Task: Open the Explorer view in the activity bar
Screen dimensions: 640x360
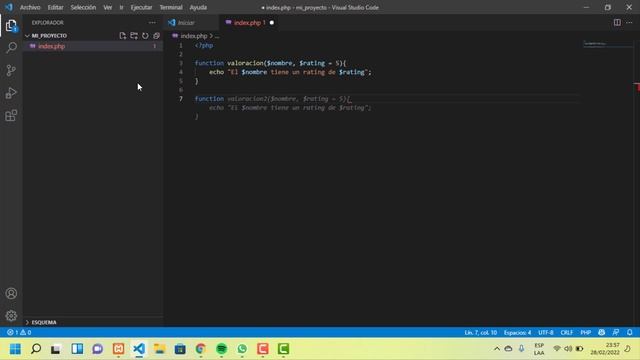Action: [x=11, y=26]
